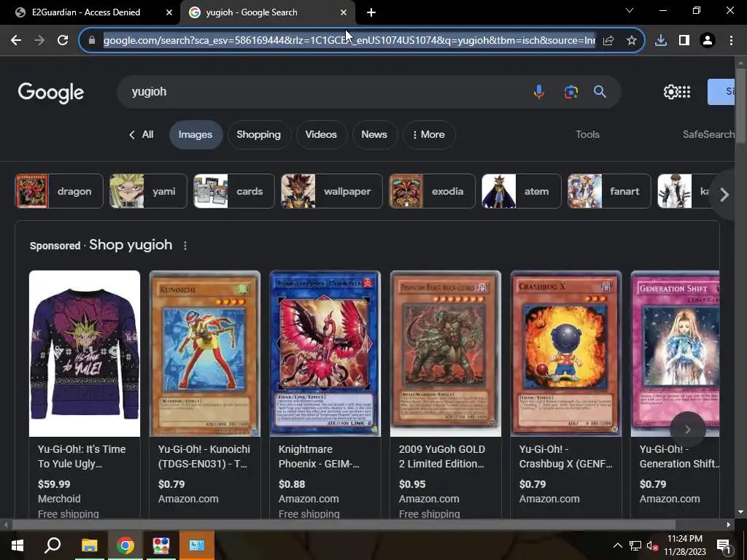Open tab search chevron in title bar

coord(630,10)
